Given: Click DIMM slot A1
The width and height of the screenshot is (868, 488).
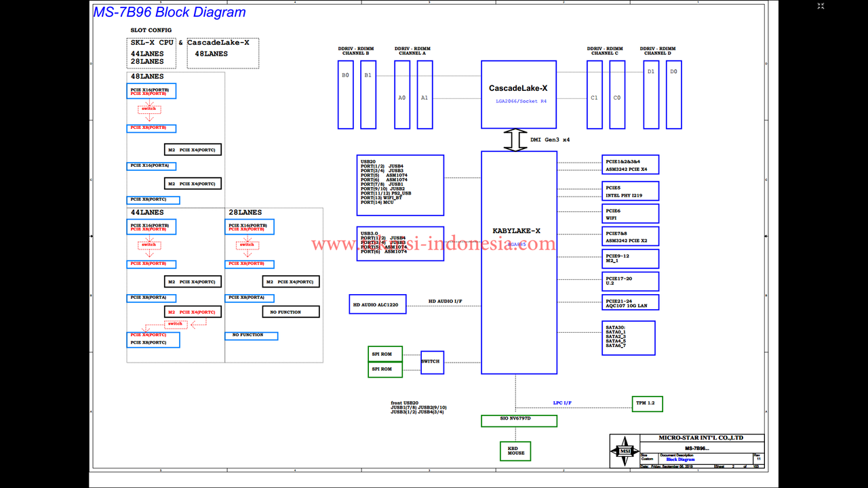Looking at the screenshot, I should 425,94.
